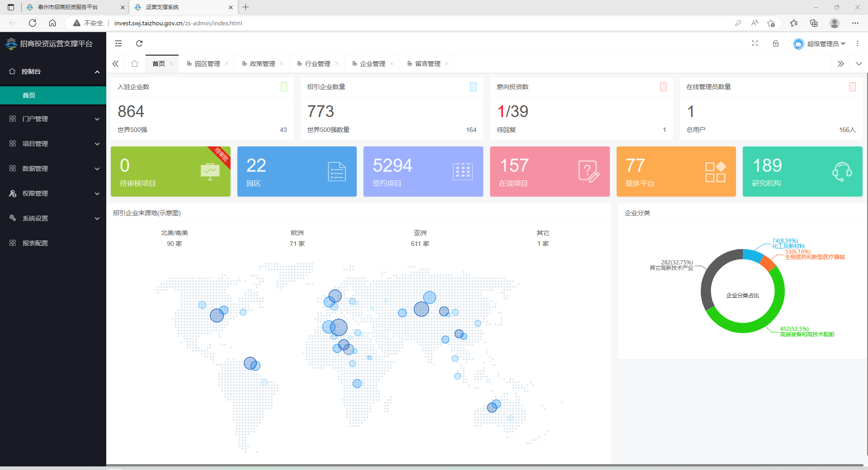Click the 北美/南美 90 家 statistic
This screenshot has width=868, height=470.
point(175,238)
